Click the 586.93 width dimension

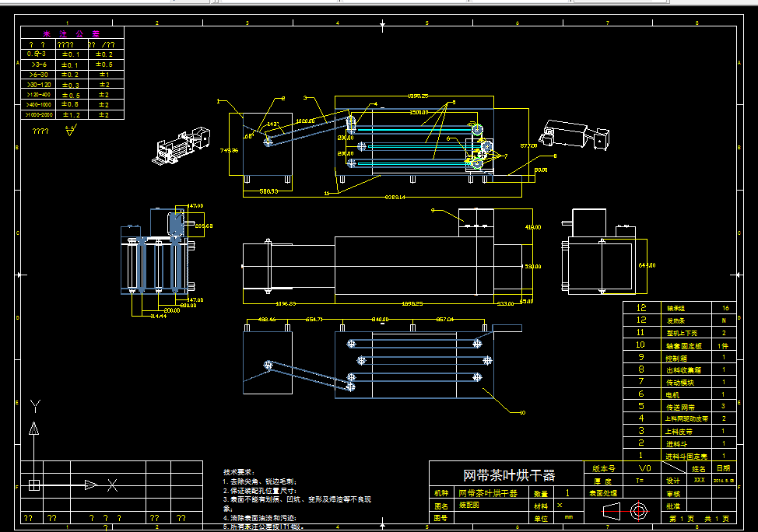point(268,191)
